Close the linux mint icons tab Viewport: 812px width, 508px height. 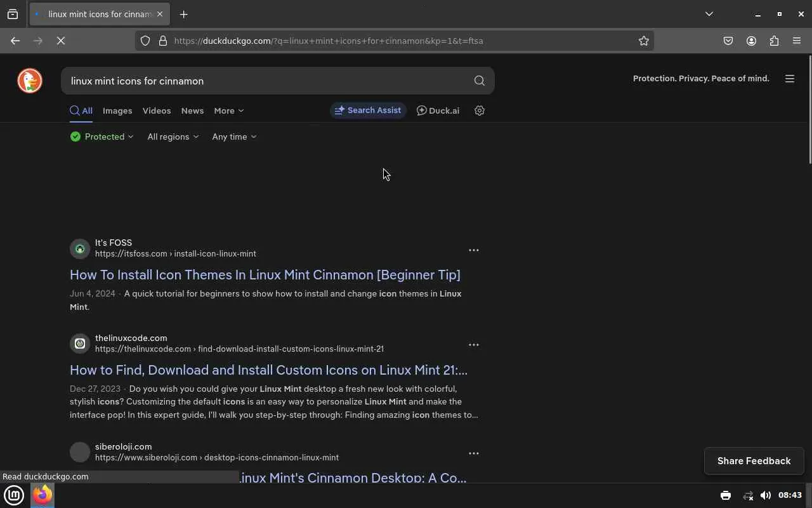pyautogui.click(x=160, y=14)
